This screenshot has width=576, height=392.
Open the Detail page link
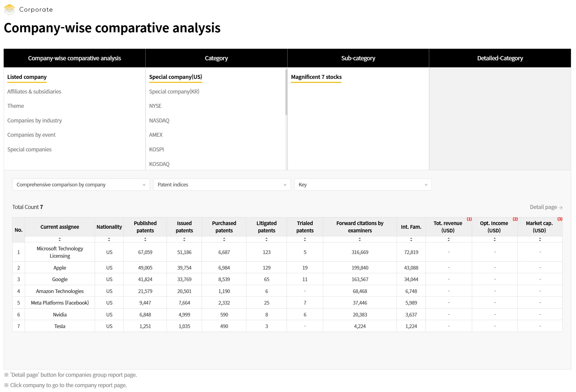pyautogui.click(x=546, y=207)
